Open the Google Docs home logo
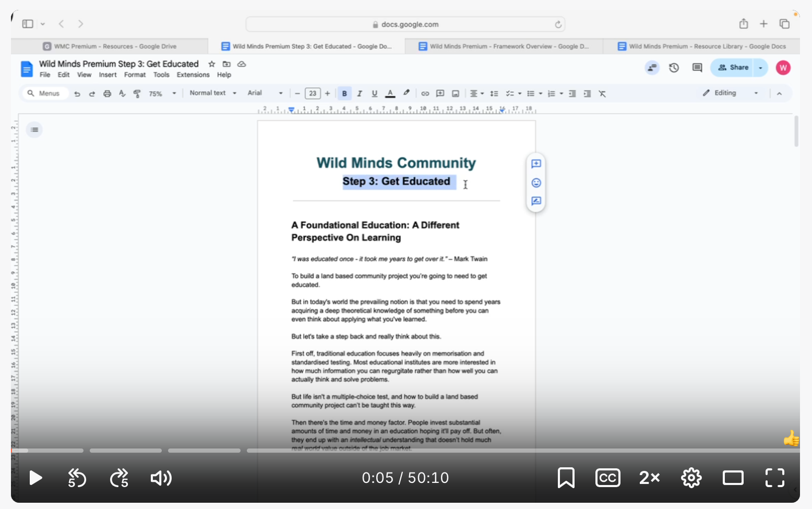 tap(27, 69)
